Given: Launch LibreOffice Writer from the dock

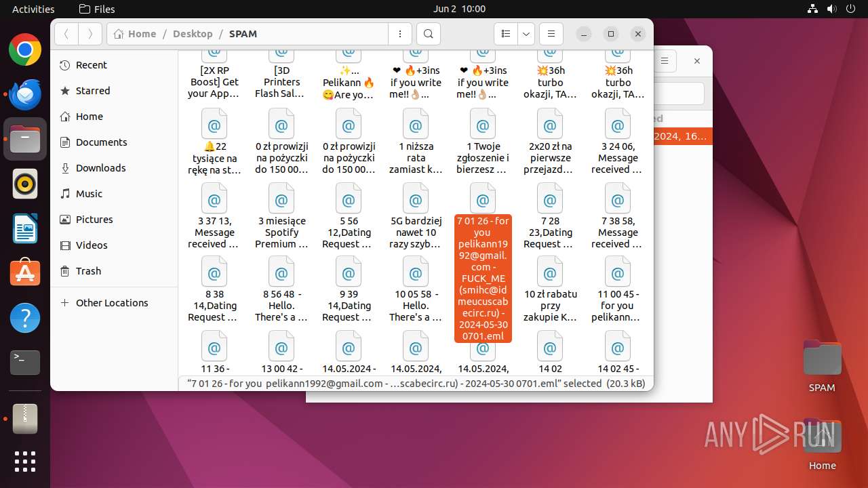Looking at the screenshot, I should tap(25, 228).
